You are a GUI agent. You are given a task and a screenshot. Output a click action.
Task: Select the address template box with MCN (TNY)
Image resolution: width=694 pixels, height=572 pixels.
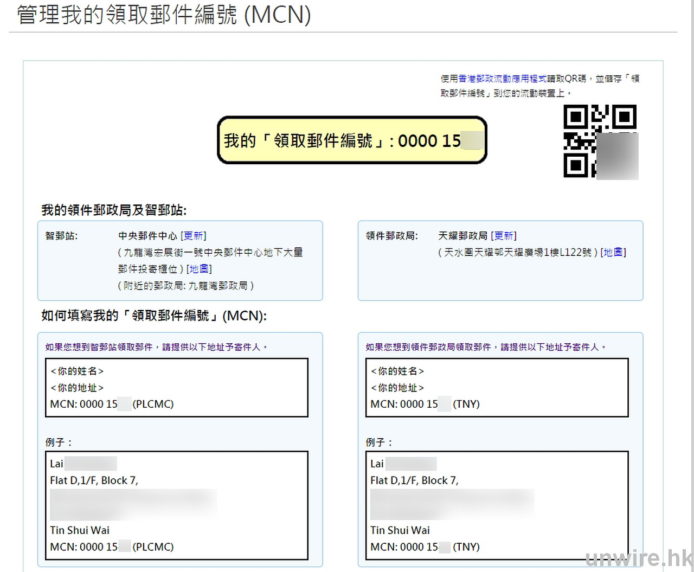click(x=497, y=387)
